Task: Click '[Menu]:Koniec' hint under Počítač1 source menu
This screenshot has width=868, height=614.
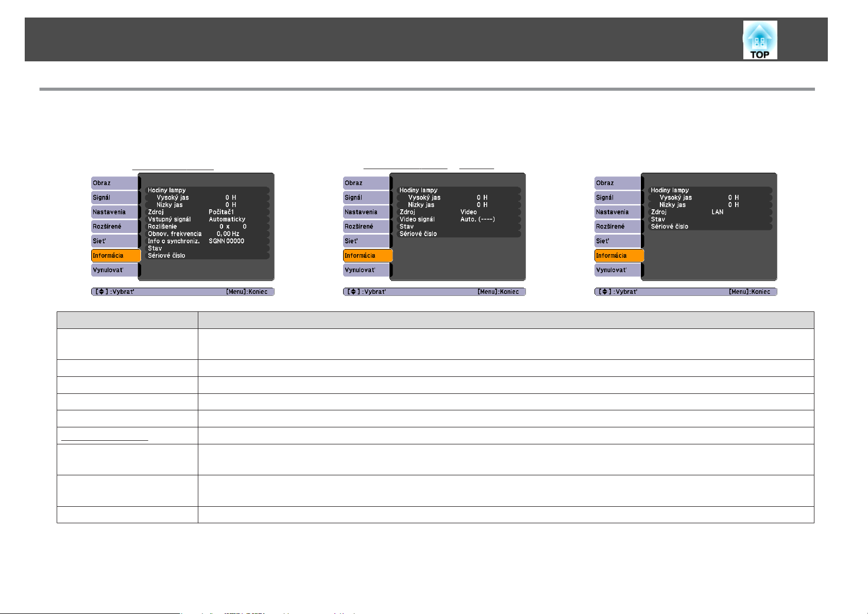Action: (x=247, y=292)
